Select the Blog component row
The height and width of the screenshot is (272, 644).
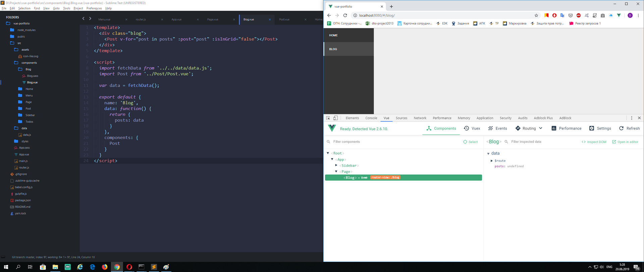pyautogui.click(x=404, y=177)
